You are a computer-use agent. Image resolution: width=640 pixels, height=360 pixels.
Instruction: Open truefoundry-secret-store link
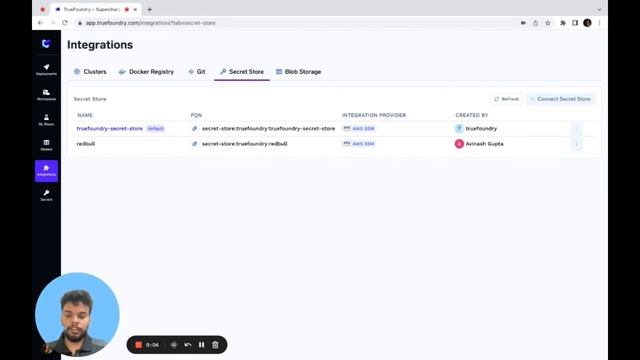pos(110,129)
